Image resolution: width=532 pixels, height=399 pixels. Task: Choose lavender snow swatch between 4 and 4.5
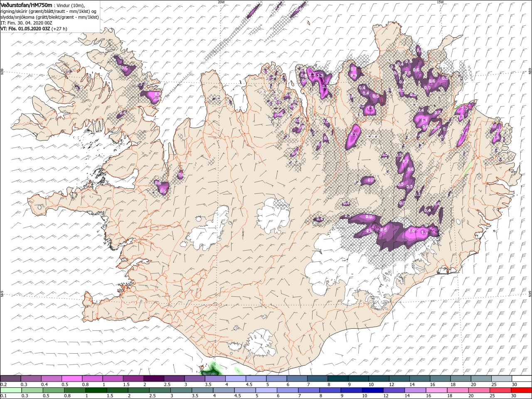(x=235, y=379)
